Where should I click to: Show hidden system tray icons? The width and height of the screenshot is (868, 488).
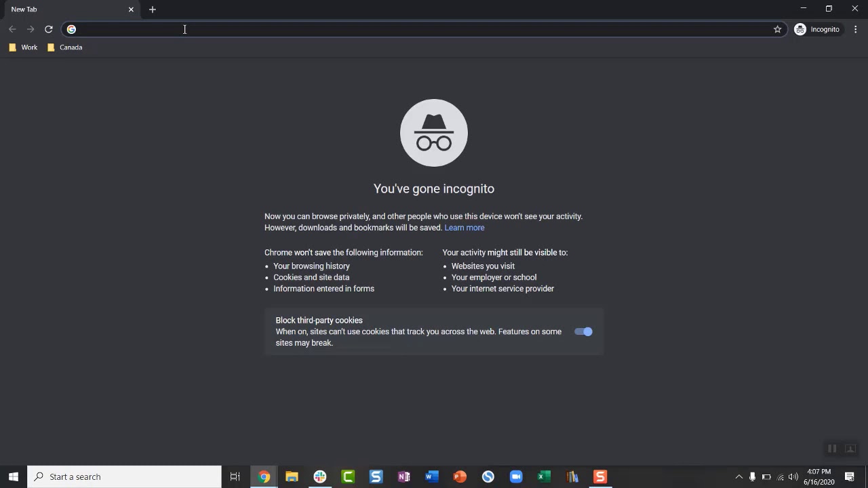point(739,476)
